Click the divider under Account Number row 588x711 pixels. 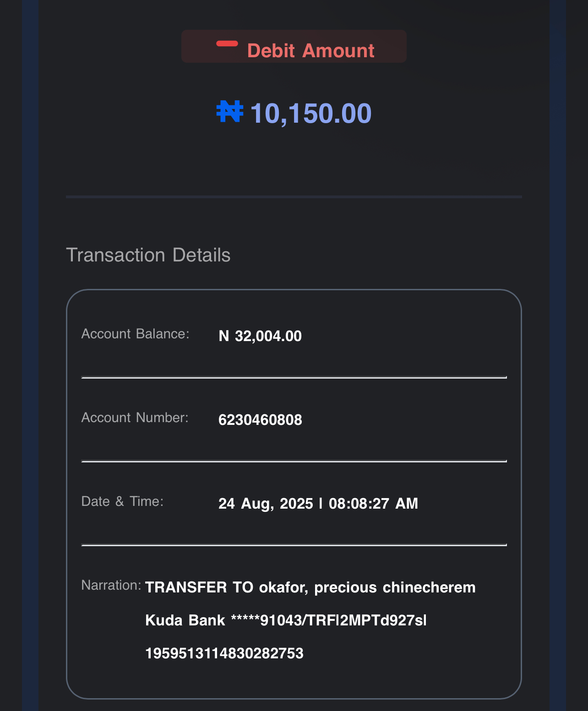[294, 461]
